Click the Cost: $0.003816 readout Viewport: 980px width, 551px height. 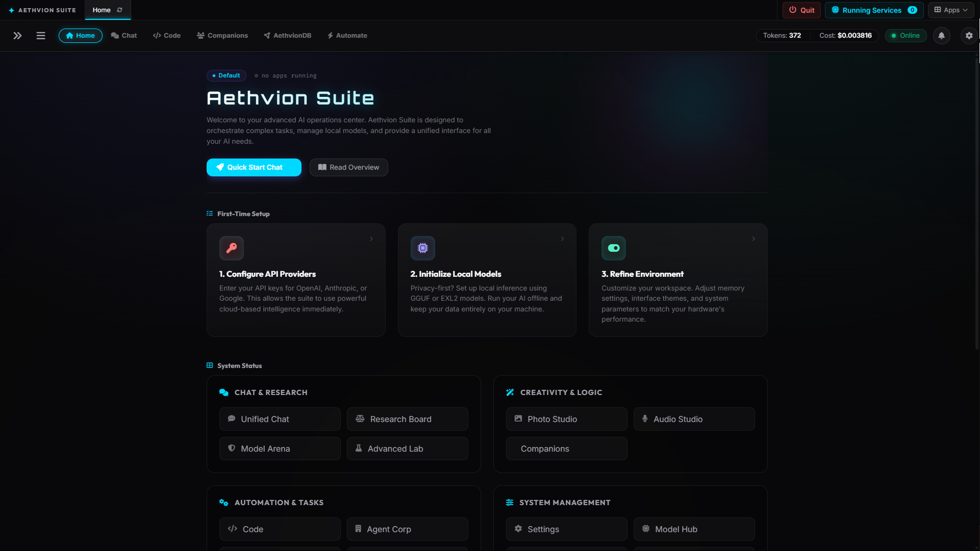[845, 36]
